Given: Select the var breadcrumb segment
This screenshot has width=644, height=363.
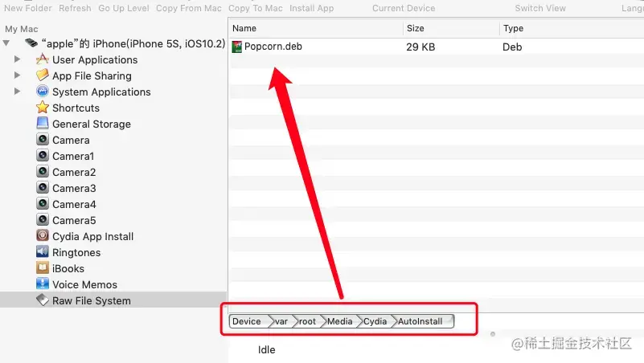Looking at the screenshot, I should click(x=281, y=321).
